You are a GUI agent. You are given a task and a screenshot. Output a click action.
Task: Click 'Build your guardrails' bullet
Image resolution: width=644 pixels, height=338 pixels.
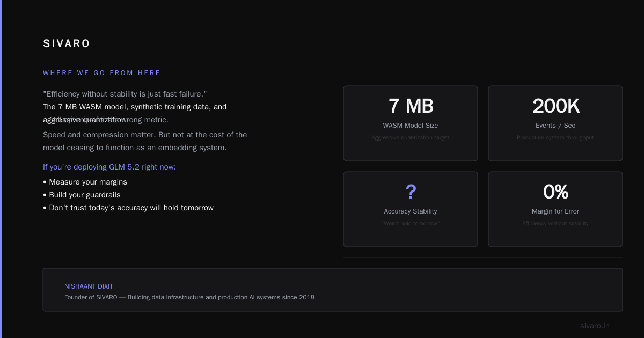(x=82, y=195)
